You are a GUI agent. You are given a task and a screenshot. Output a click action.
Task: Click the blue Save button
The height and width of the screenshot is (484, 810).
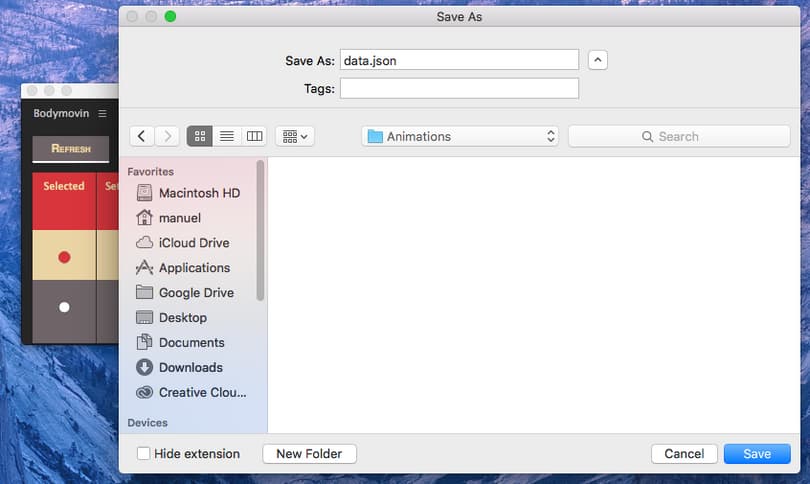click(757, 454)
